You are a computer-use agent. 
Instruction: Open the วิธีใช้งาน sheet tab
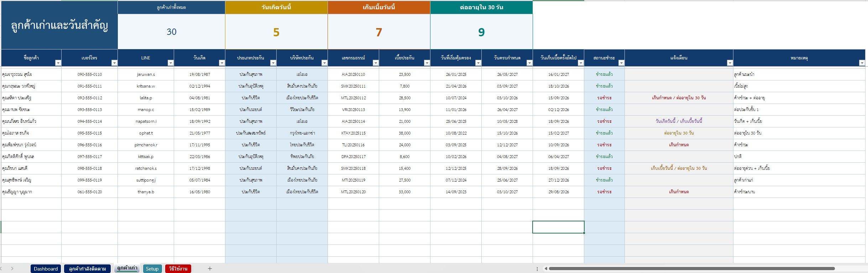point(178,269)
